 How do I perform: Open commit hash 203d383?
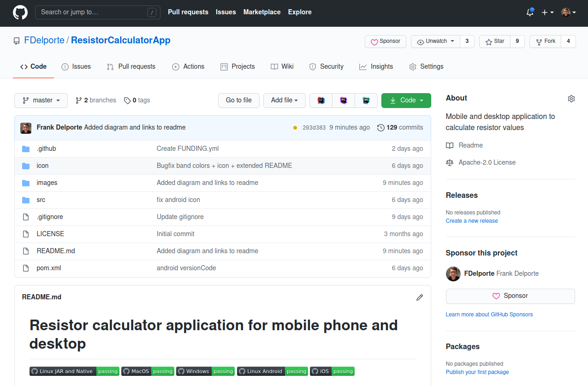314,128
